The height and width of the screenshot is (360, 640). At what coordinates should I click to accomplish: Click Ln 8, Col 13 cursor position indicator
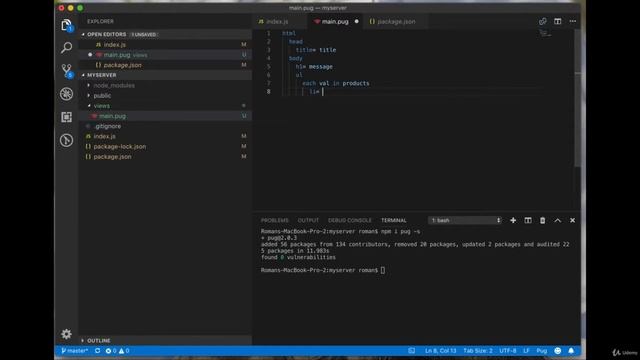click(x=440, y=351)
